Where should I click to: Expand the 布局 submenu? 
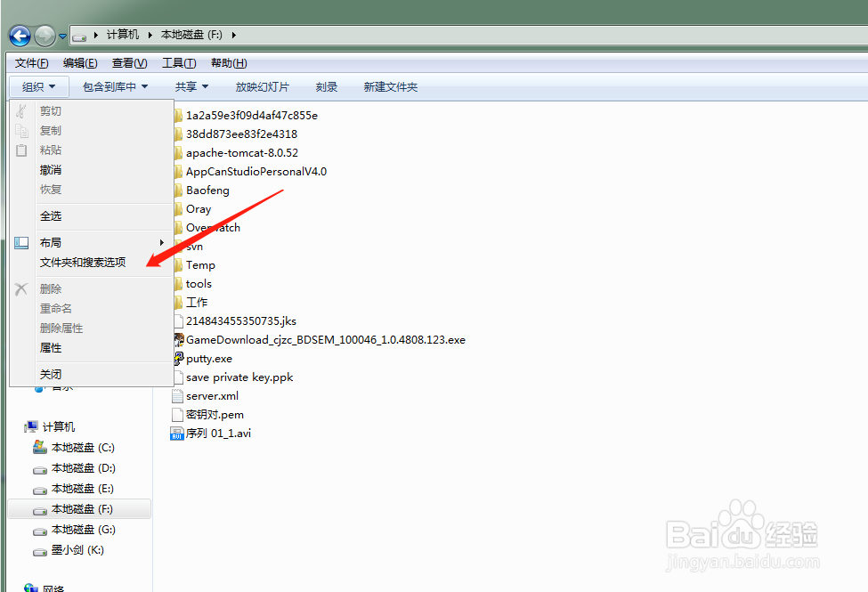click(92, 242)
